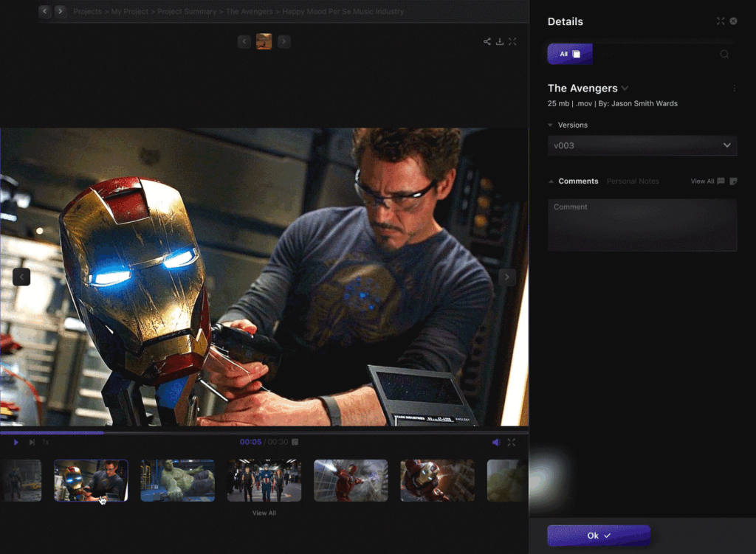Click the video progress bar

point(264,432)
